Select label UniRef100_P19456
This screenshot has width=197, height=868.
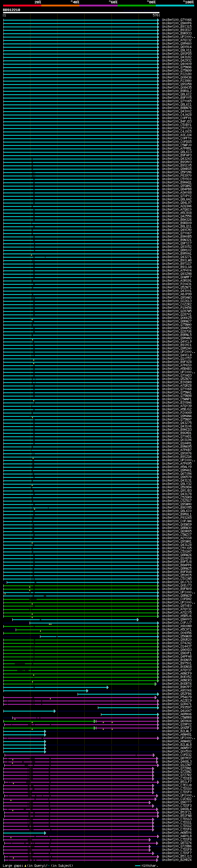click(177, 308)
